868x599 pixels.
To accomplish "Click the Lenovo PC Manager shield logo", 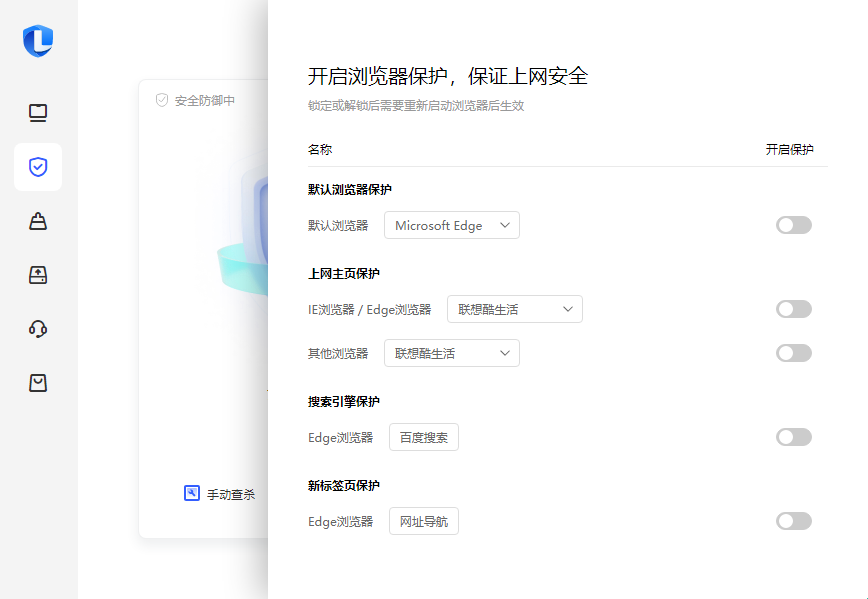I will [x=38, y=40].
